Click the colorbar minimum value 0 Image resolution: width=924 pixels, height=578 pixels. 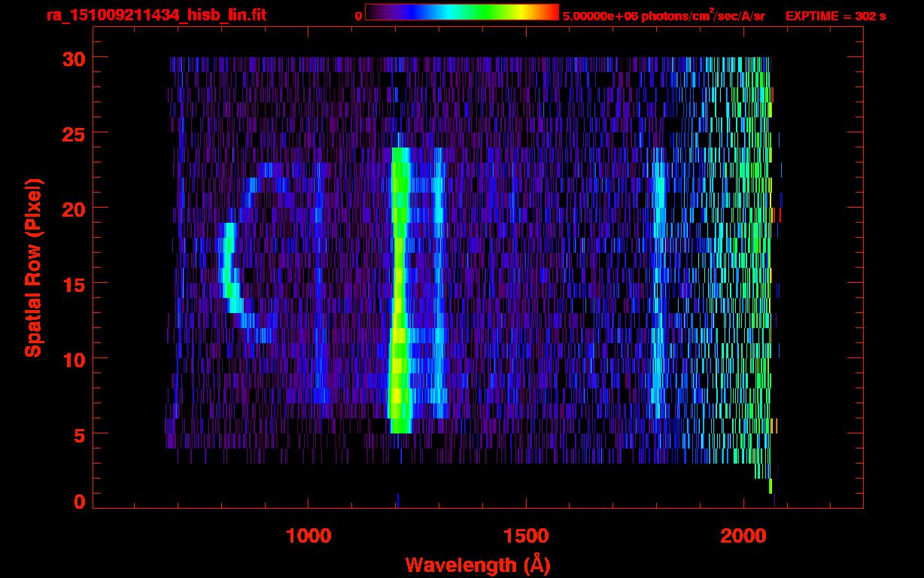[x=358, y=16]
